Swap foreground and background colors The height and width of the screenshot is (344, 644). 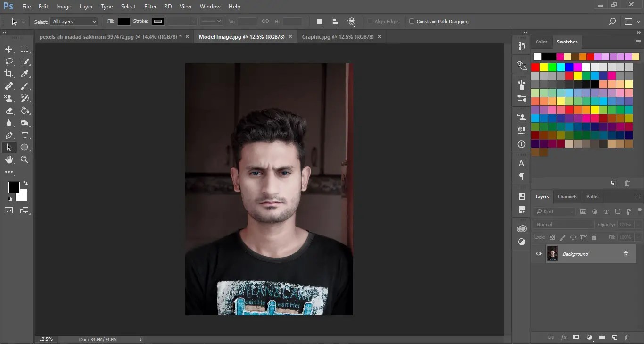click(x=25, y=183)
